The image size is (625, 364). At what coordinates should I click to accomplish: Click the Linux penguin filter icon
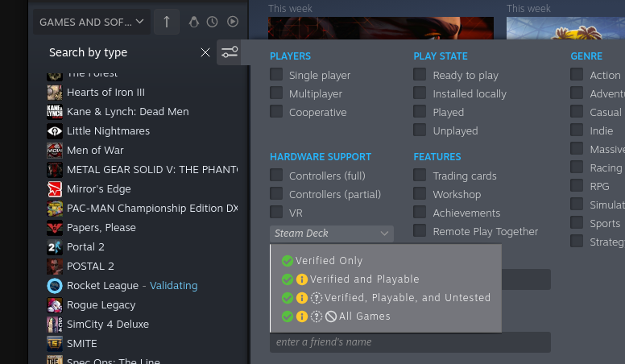(x=193, y=22)
